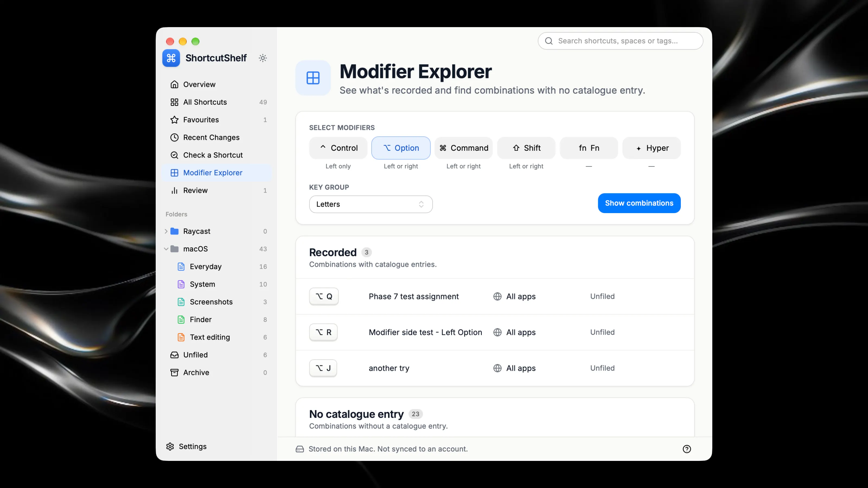Collapse the macOS folder chevron

tap(166, 249)
